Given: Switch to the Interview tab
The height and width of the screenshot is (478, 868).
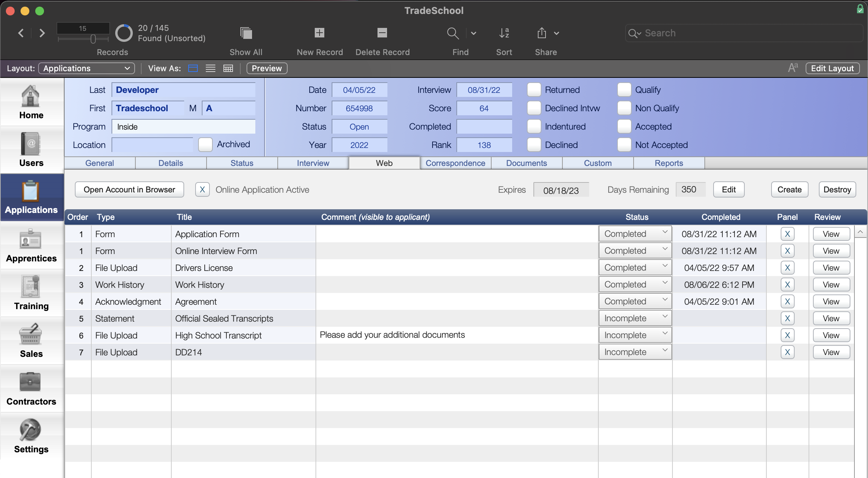Looking at the screenshot, I should pos(313,163).
